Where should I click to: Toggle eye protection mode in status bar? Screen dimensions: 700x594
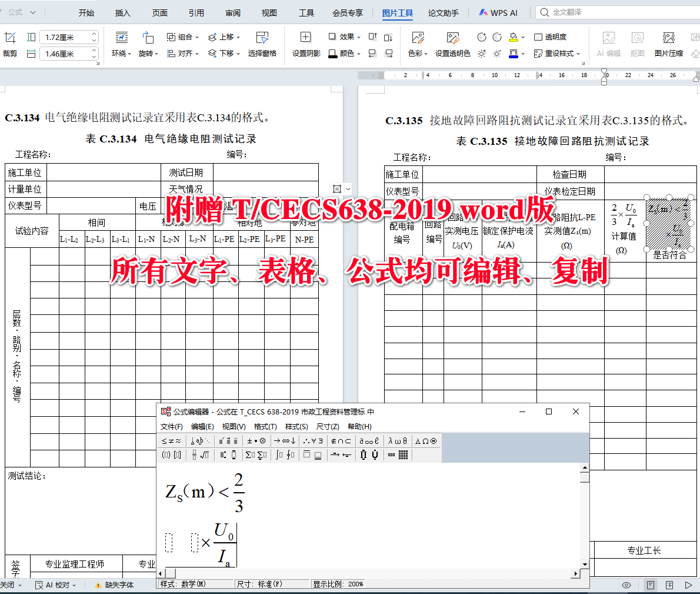coord(626,585)
